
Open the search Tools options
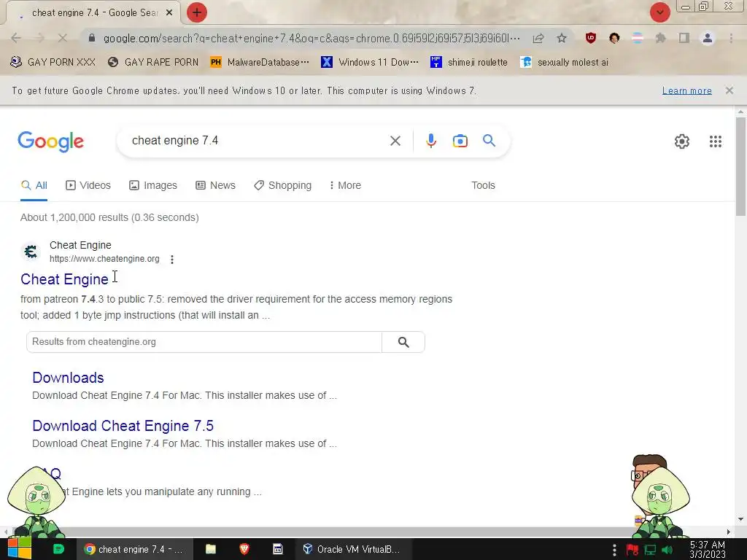click(x=483, y=185)
